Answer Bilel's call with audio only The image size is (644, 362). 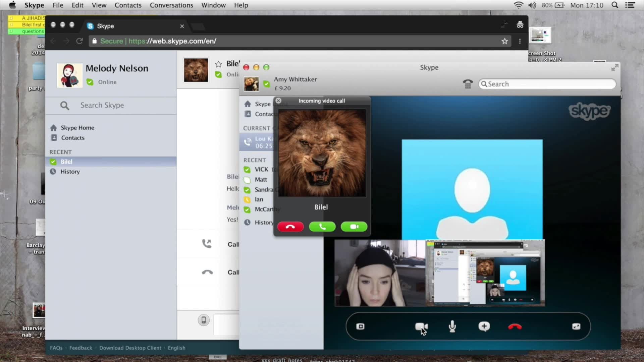point(322,227)
